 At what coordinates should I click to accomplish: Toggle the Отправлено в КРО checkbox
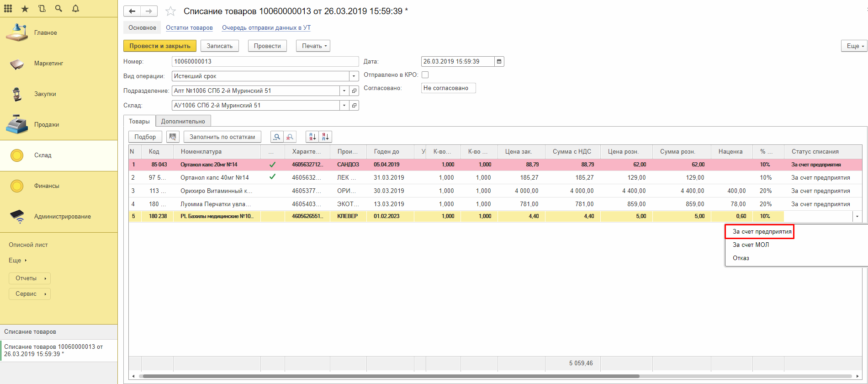pos(425,75)
